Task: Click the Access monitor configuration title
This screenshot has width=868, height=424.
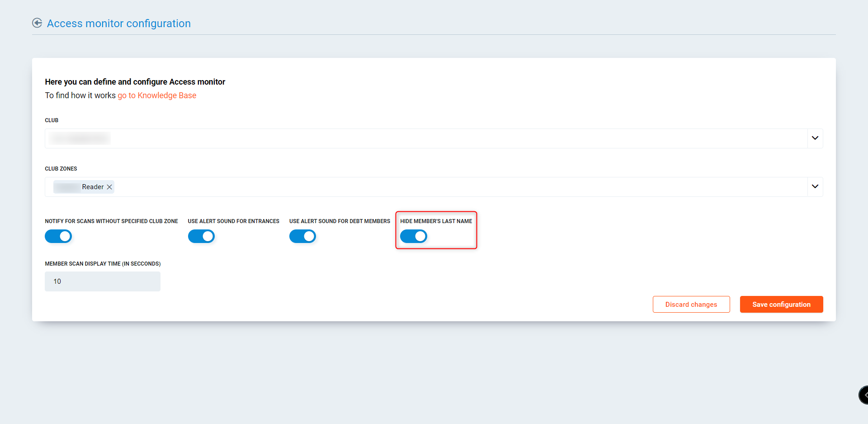Action: (x=119, y=24)
